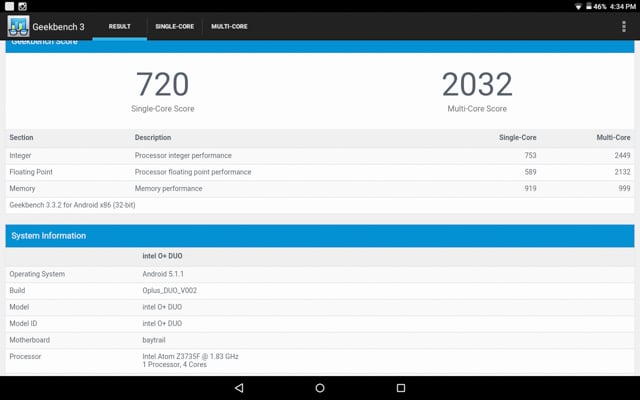Image resolution: width=640 pixels, height=400 pixels.
Task: Select the Processor label
Action: tap(25, 356)
